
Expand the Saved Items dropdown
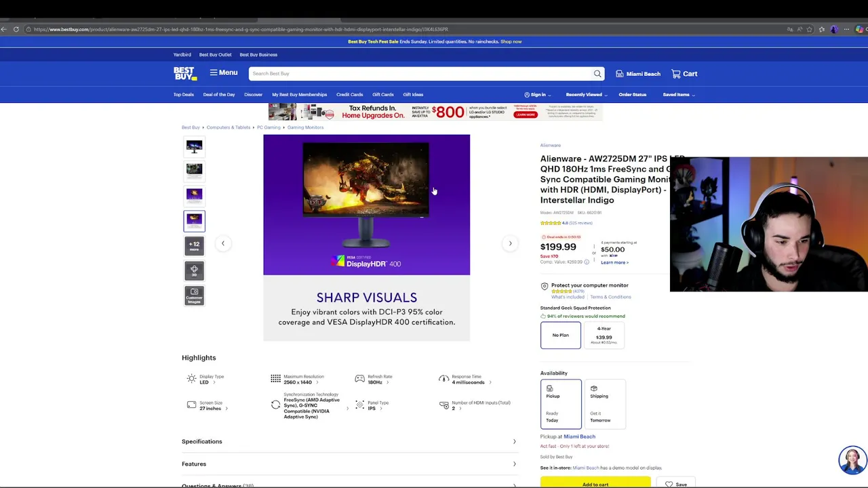pyautogui.click(x=679, y=95)
